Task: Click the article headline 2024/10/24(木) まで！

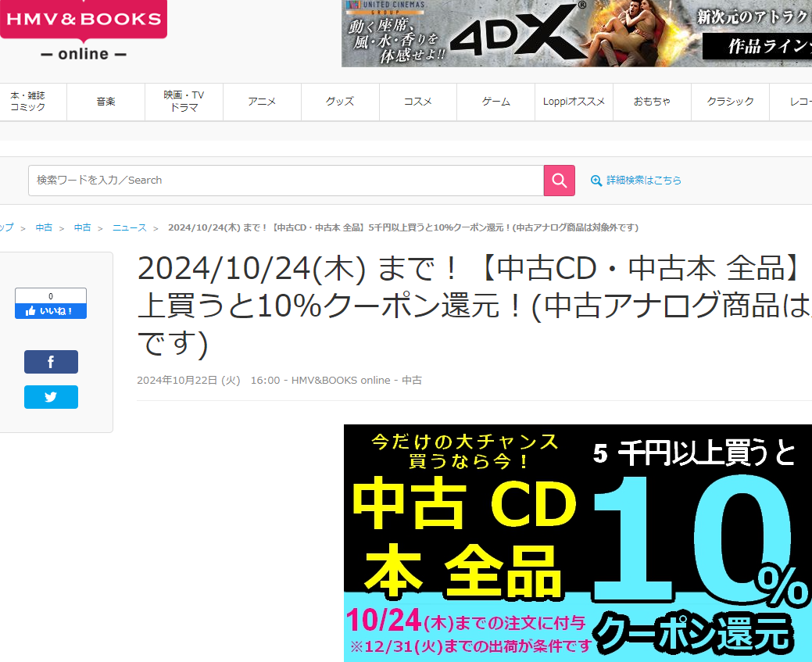Action: (474, 306)
